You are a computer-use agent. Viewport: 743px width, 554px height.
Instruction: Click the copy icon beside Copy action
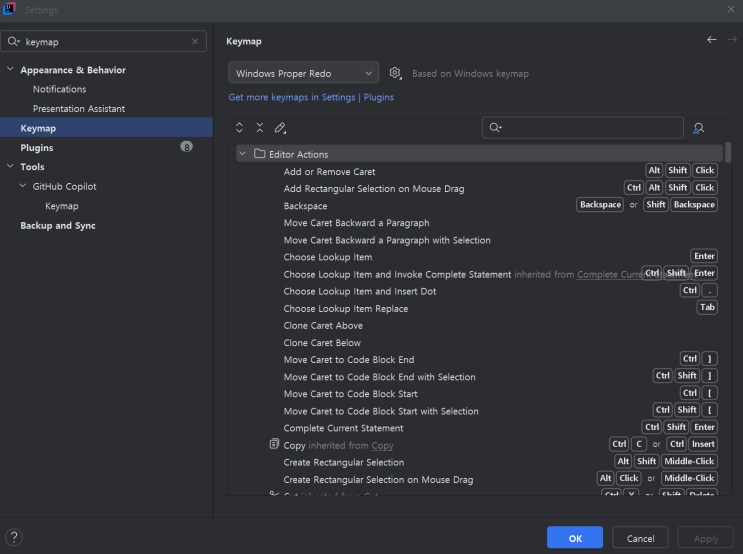click(x=274, y=444)
